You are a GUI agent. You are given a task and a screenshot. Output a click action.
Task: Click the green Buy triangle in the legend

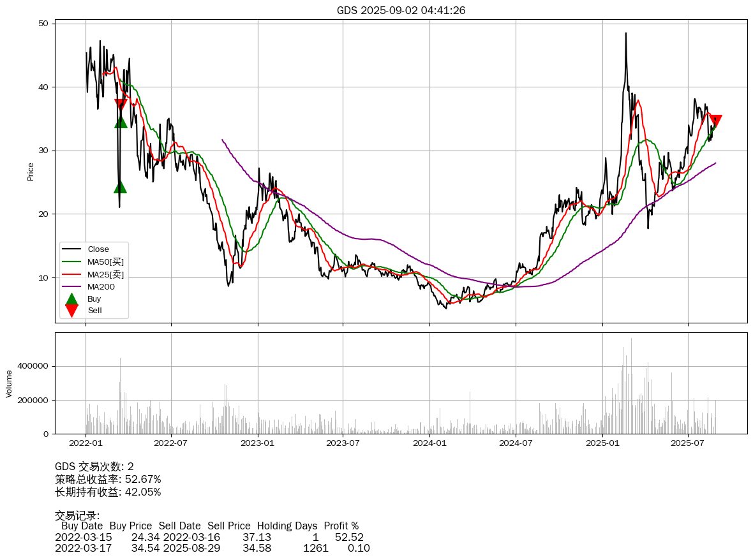coord(72,298)
